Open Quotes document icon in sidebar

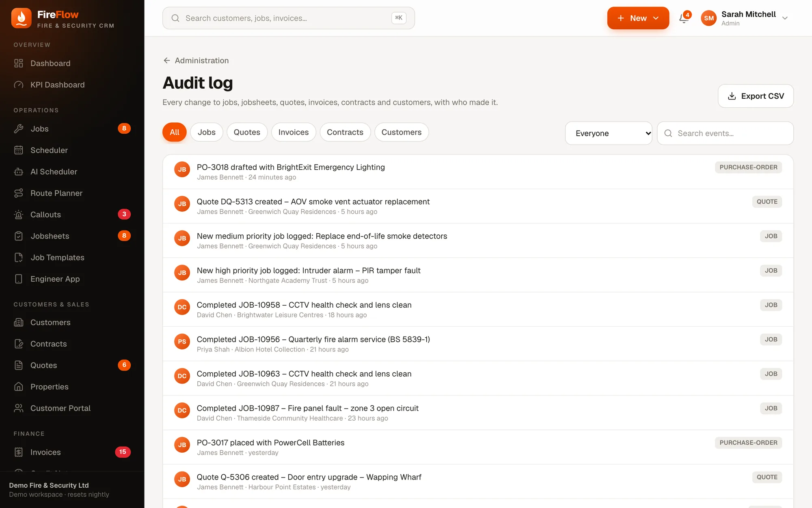click(19, 365)
